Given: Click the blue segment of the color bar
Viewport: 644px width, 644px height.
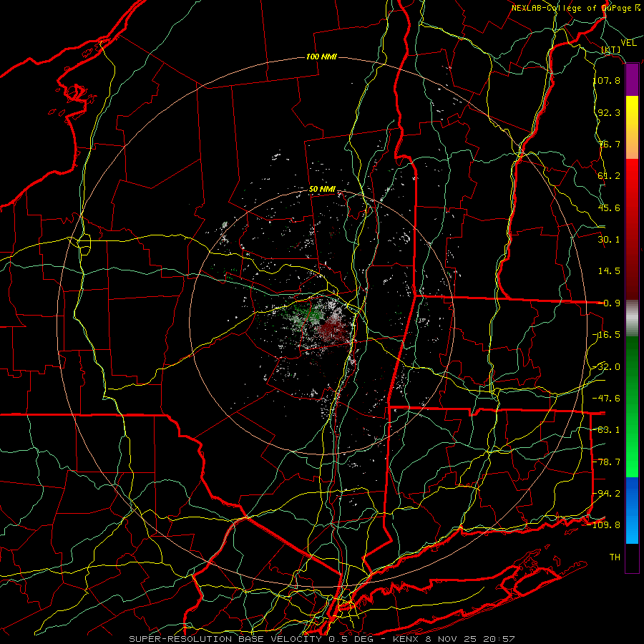Looking at the screenshot, I should point(632,510).
